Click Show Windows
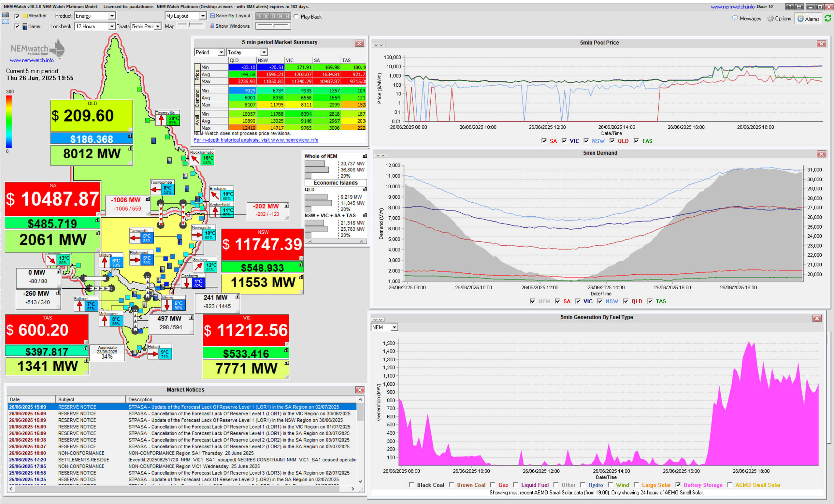Image resolution: width=834 pixels, height=504 pixels. pos(229,26)
